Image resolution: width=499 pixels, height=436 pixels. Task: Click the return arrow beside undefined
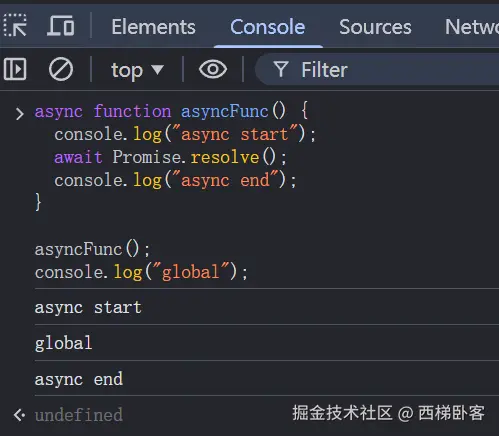pyautogui.click(x=19, y=415)
